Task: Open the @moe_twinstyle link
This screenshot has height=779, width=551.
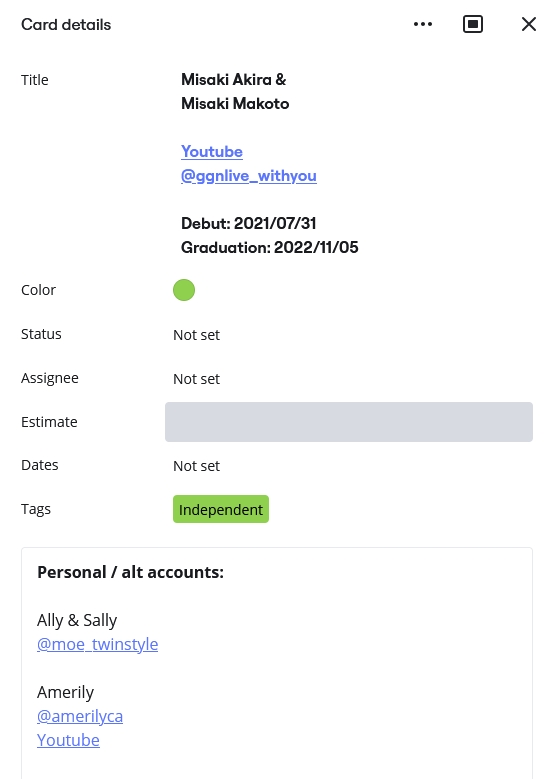Action: [x=97, y=644]
